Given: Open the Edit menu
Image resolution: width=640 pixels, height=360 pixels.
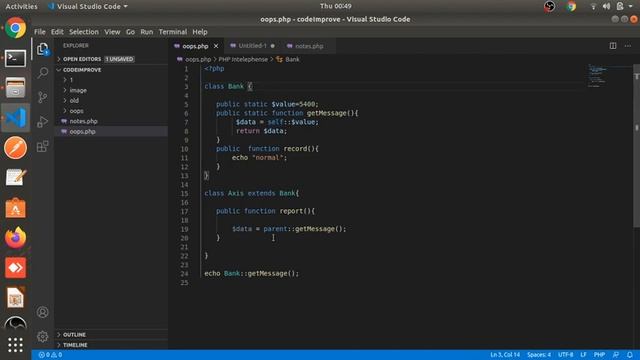Looking at the screenshot, I should 57,32.
